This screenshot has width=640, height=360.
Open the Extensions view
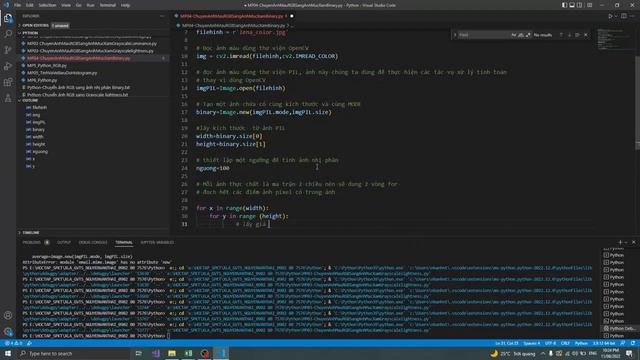tap(8, 82)
